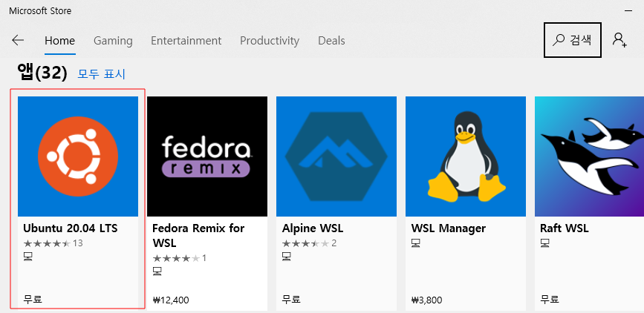Open the Alpine WSL logo thumbnail
This screenshot has height=313, width=644.
(336, 156)
